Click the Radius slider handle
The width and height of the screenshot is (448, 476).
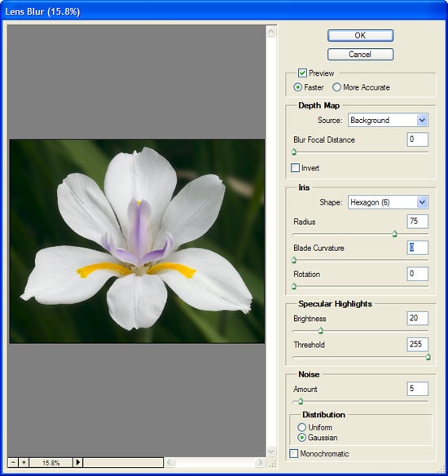click(x=394, y=234)
